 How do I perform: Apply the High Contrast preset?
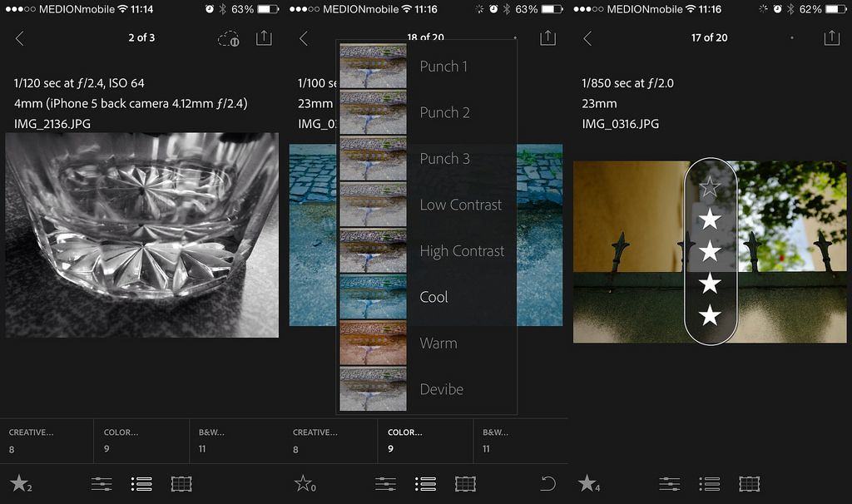(x=427, y=251)
